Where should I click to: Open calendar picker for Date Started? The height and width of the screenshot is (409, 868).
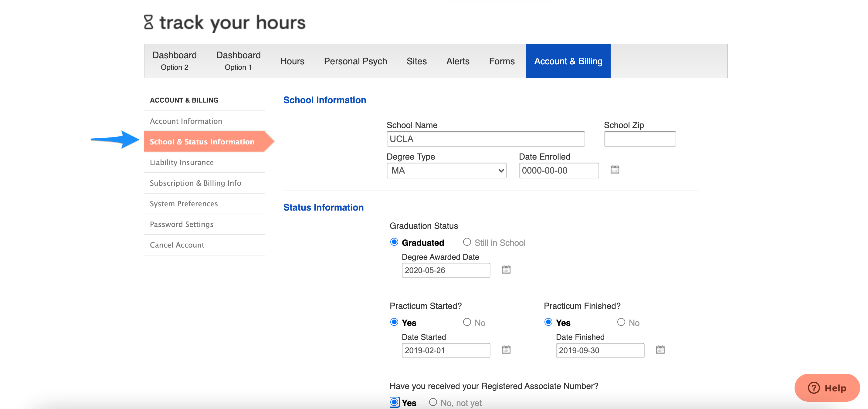pos(506,350)
